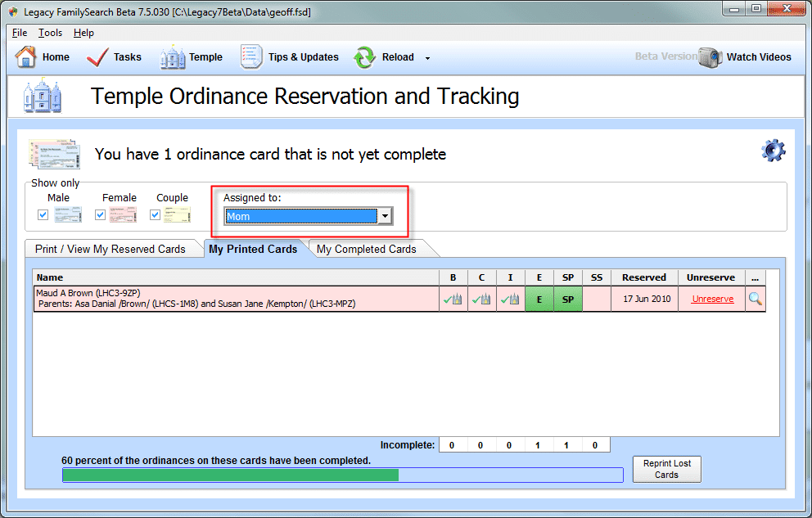Click the Home toolbar label
The width and height of the screenshot is (812, 518).
coord(56,57)
